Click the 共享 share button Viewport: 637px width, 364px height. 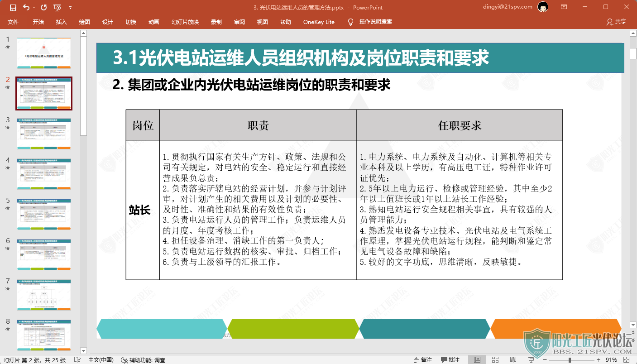[617, 22]
